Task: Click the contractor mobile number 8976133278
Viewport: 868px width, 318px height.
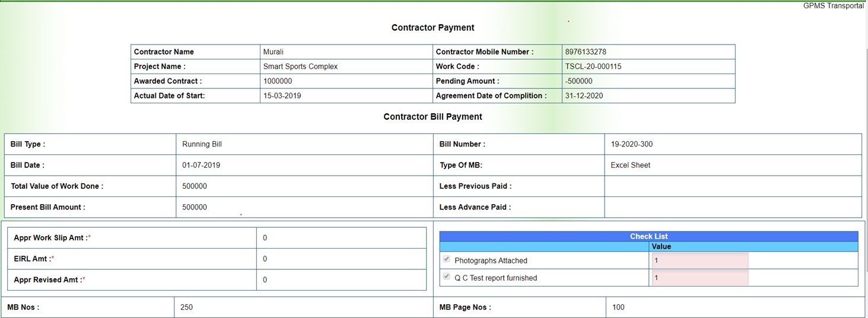Action: click(x=586, y=52)
